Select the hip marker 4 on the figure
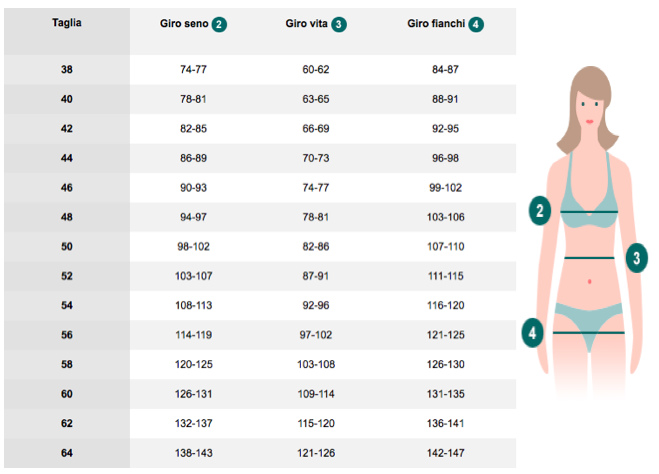Viewport: 659px width, 474px height. pos(532,333)
